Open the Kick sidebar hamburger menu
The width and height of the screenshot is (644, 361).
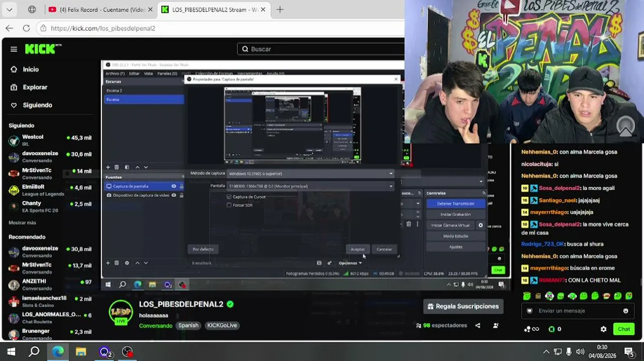pos(14,49)
